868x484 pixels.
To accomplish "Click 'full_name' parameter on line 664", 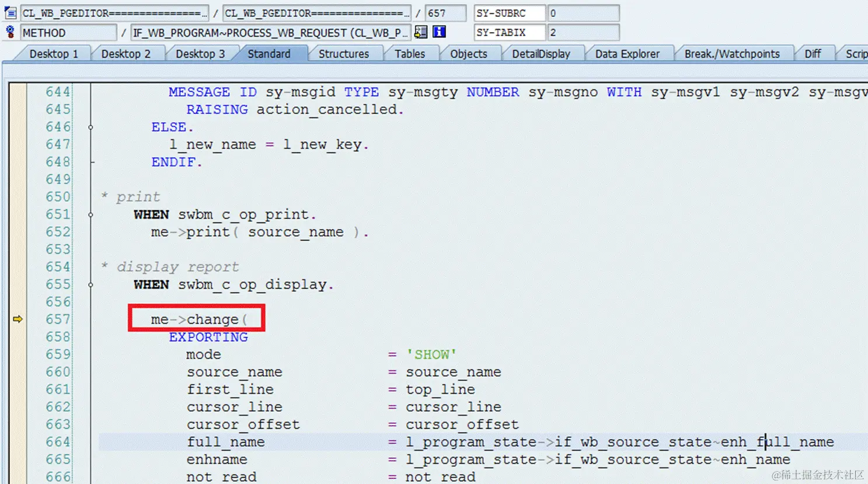I will tap(225, 442).
